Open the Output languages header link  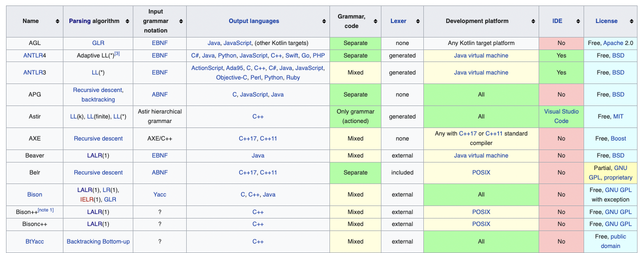click(254, 21)
